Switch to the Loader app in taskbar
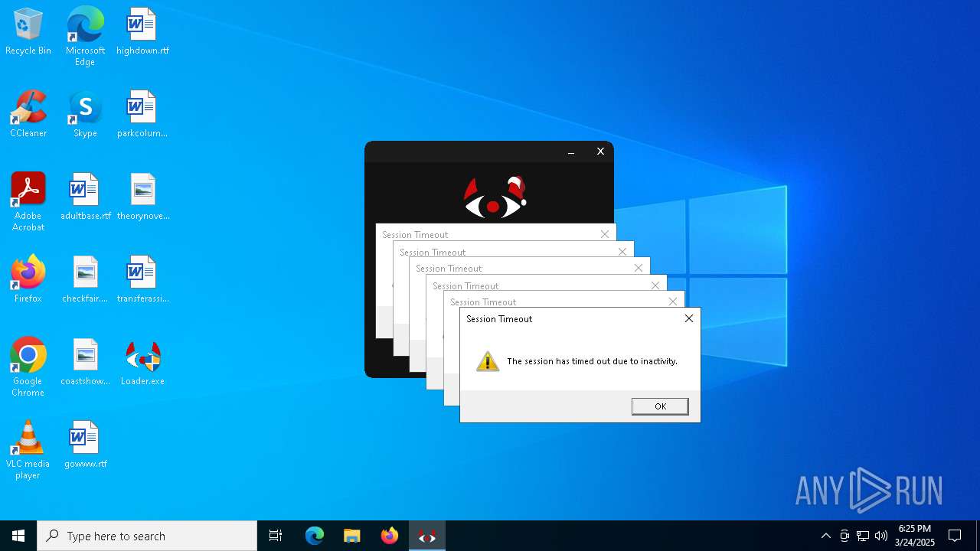The width and height of the screenshot is (980, 551). [427, 536]
